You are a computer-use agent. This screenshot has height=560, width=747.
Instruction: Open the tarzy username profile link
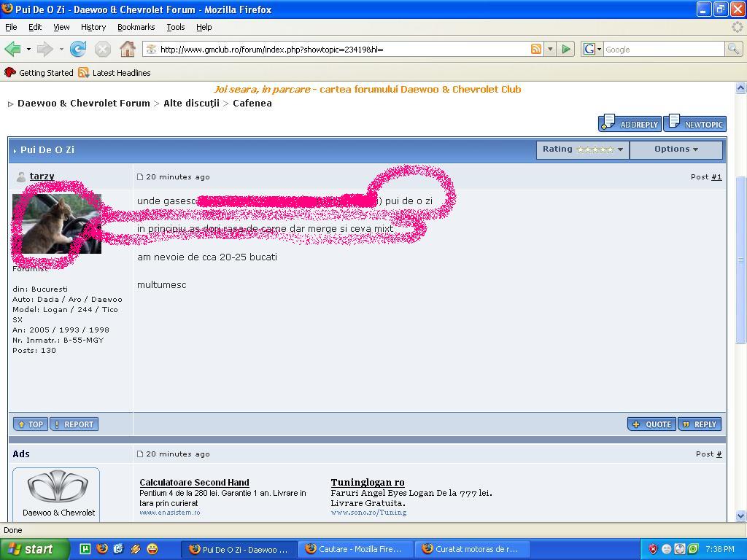(42, 176)
